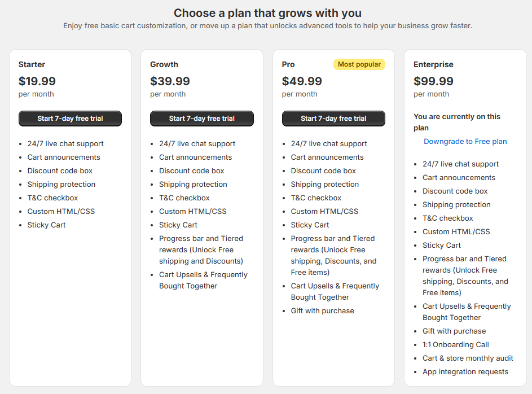Select the Starter plan title

pos(32,64)
